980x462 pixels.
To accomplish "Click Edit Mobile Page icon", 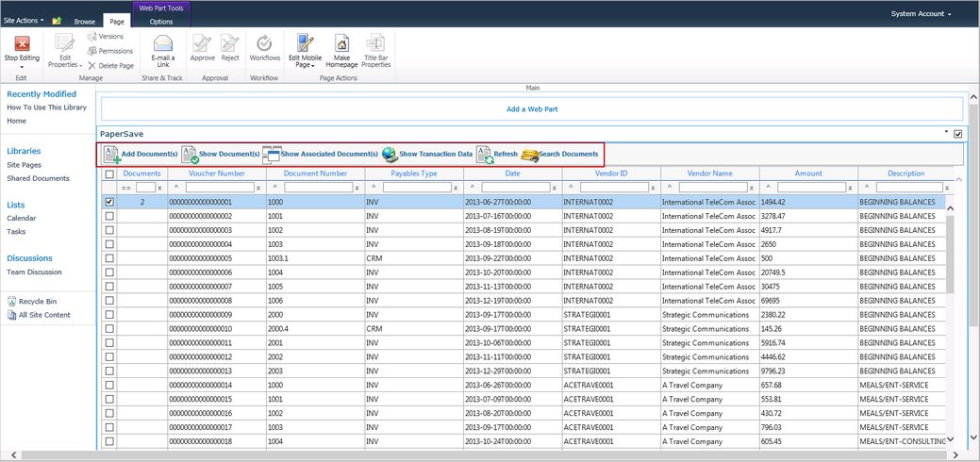I will [305, 43].
